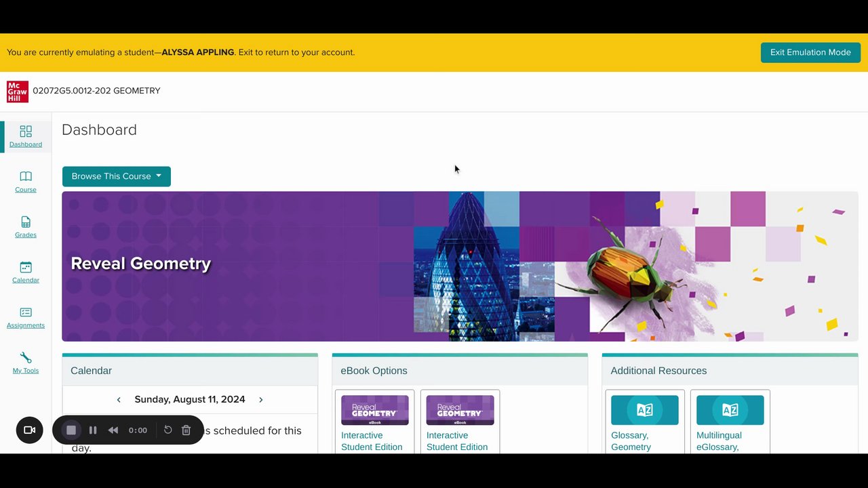Image resolution: width=868 pixels, height=488 pixels.
Task: Pause the screen recording
Action: point(93,430)
